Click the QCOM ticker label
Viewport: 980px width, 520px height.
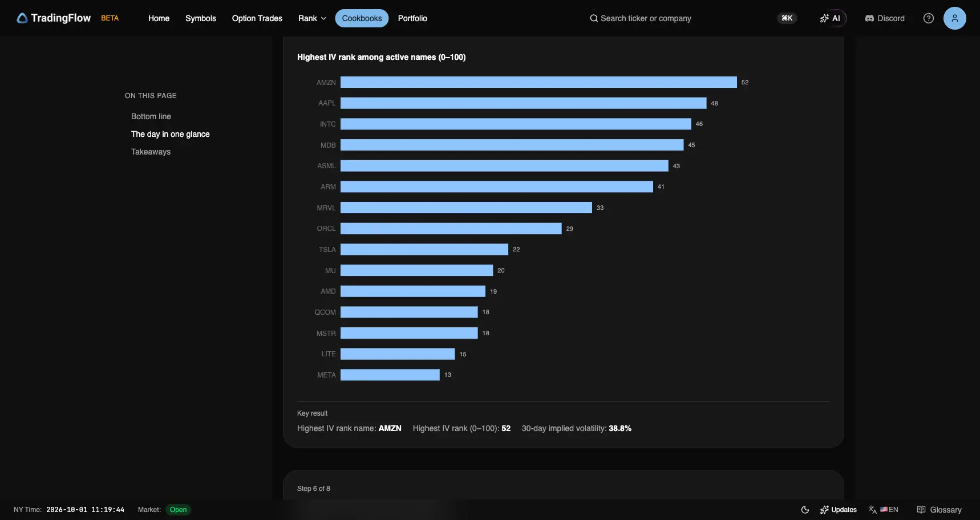[x=325, y=312]
